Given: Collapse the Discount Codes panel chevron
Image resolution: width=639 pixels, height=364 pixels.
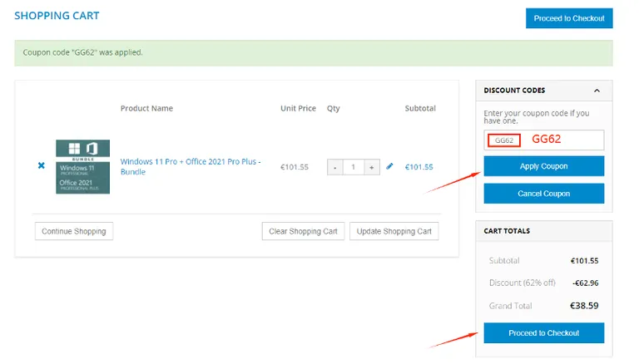Looking at the screenshot, I should coord(597,91).
